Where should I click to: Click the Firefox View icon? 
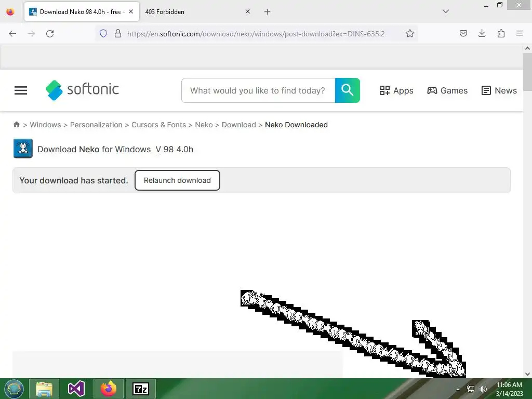click(x=10, y=11)
